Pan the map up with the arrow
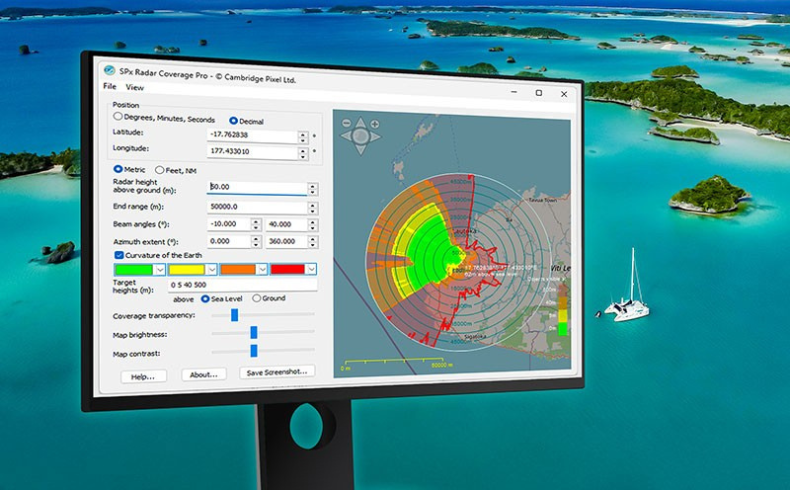 coord(360,123)
